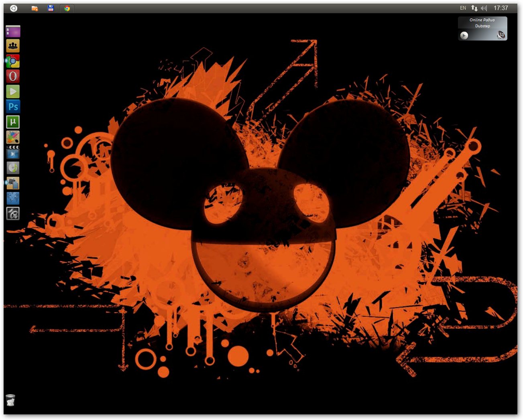Click the radio widget volume knob (50)
This screenshot has width=523, height=420.
501,35
